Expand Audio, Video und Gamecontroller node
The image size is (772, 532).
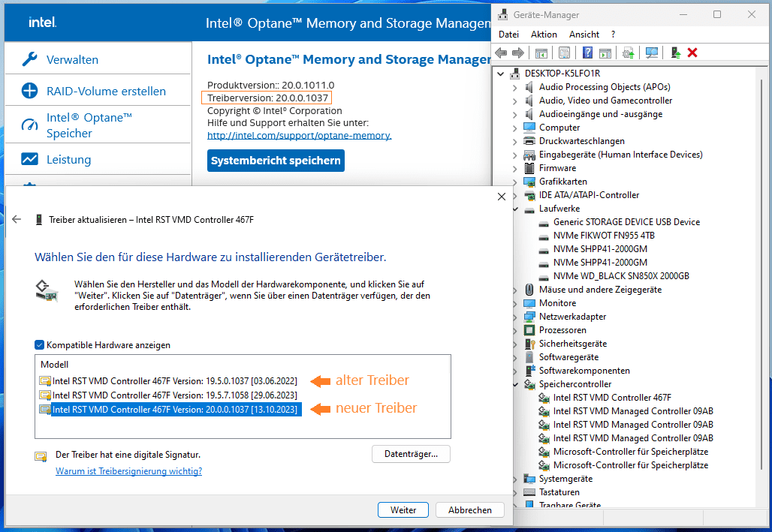[x=515, y=101]
